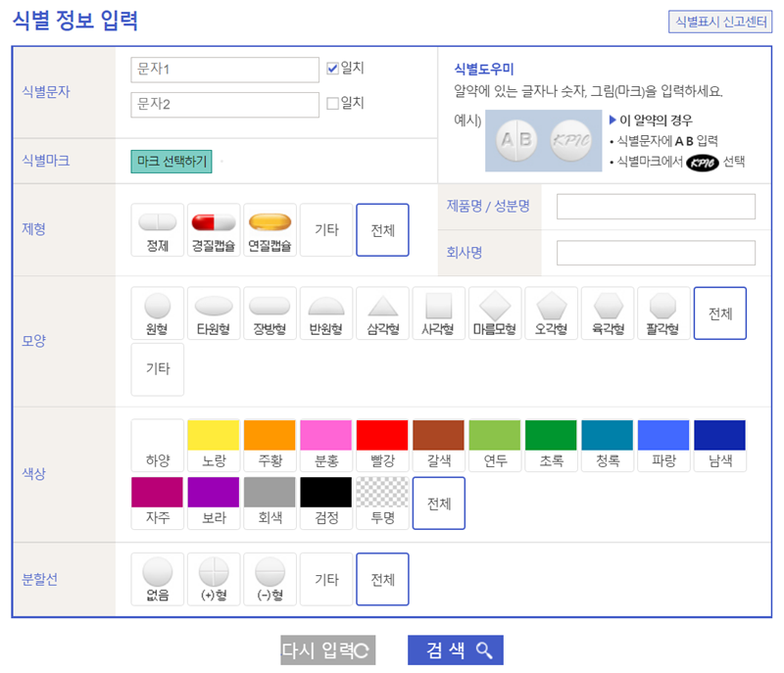
Task: Select 기타 in the 제형 row
Action: pos(326,230)
